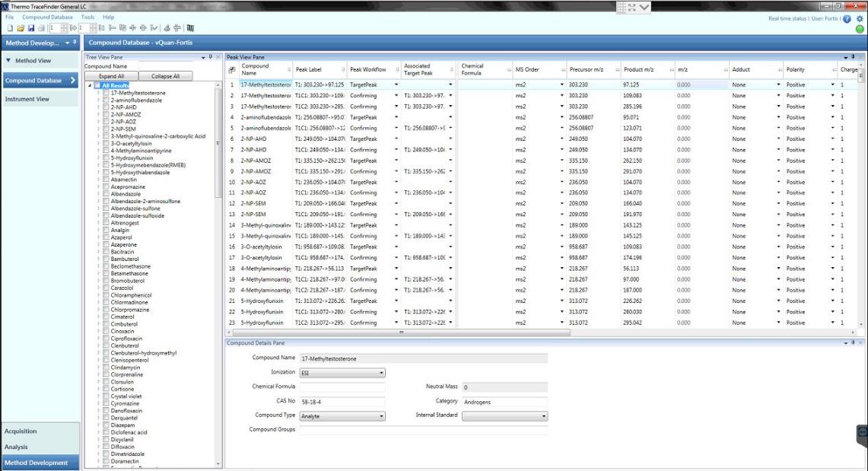Click the Peak View horizontal scrollbar
Screen dimensions: 868x471
pyautogui.click(x=402, y=333)
